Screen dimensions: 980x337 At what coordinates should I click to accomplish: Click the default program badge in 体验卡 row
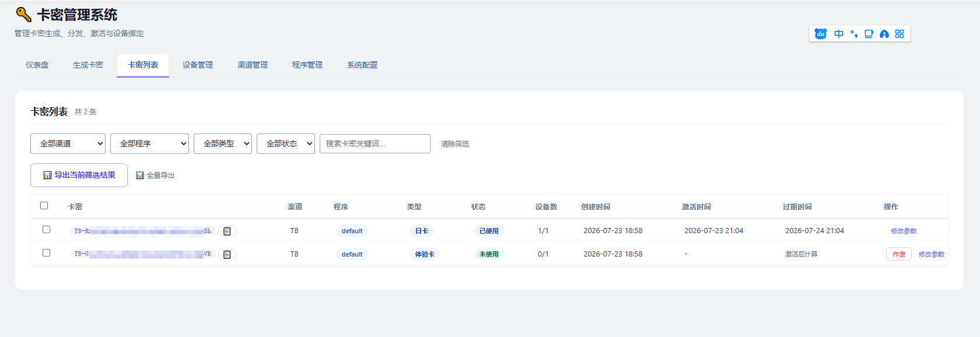click(x=352, y=254)
